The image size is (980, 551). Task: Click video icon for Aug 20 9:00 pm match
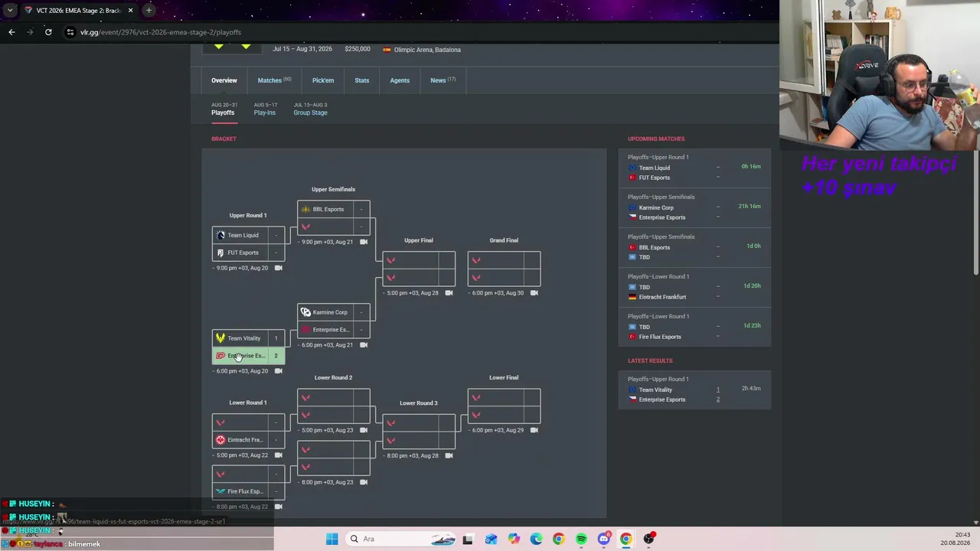click(279, 268)
